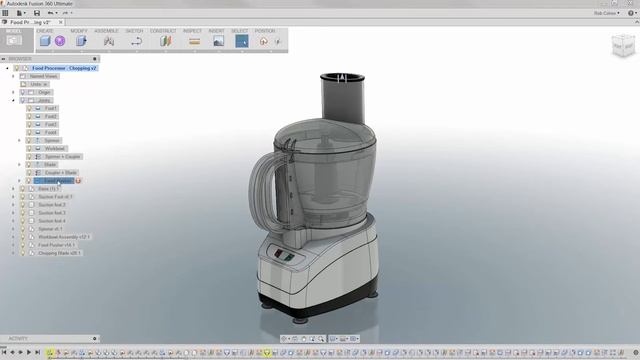Image resolution: width=640 pixels, height=360 pixels.
Task: Open the ASSEMBLE menu
Action: (106, 31)
